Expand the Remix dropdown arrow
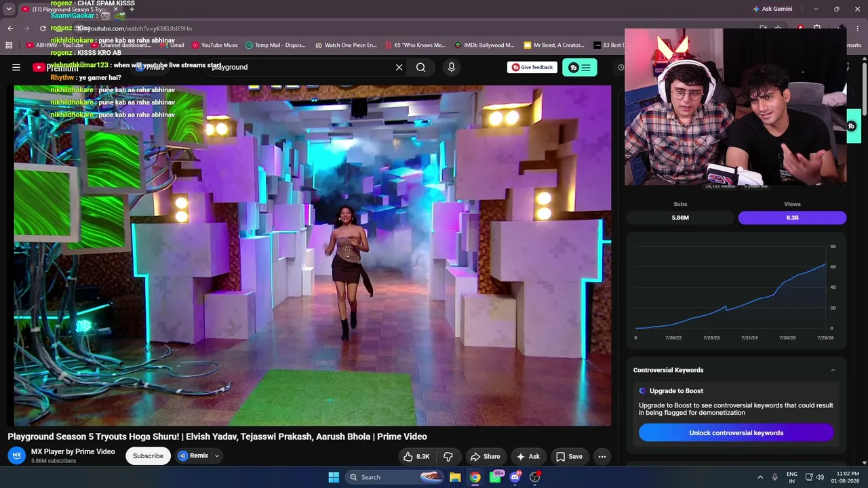The image size is (868, 488). pyautogui.click(x=217, y=456)
